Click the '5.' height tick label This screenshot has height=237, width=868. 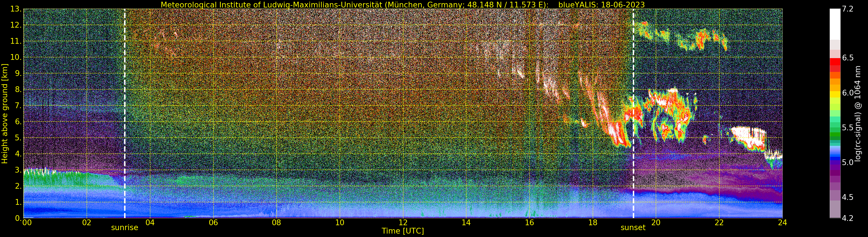pos(18,138)
